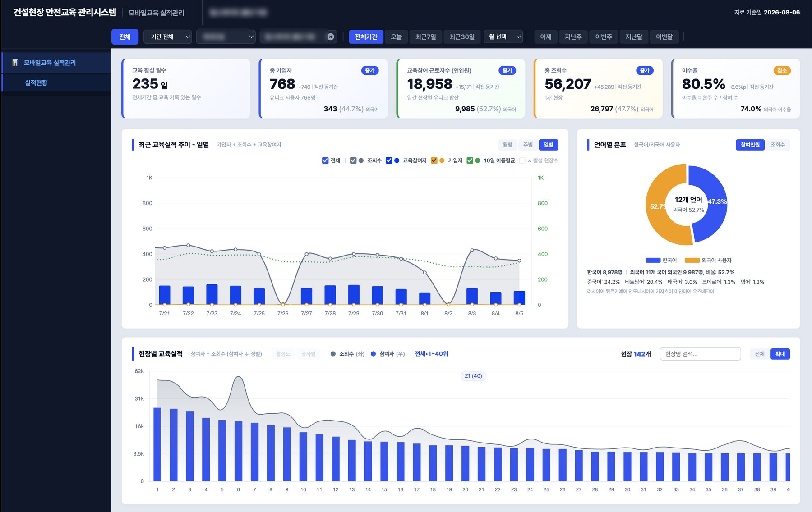Image resolution: width=812 pixels, height=512 pixels.
Task: Enable the 활성 현장수 checkbox
Action: [522, 160]
